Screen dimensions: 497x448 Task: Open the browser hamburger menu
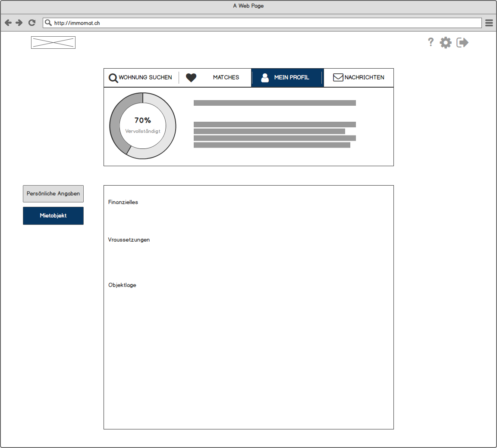(x=489, y=23)
